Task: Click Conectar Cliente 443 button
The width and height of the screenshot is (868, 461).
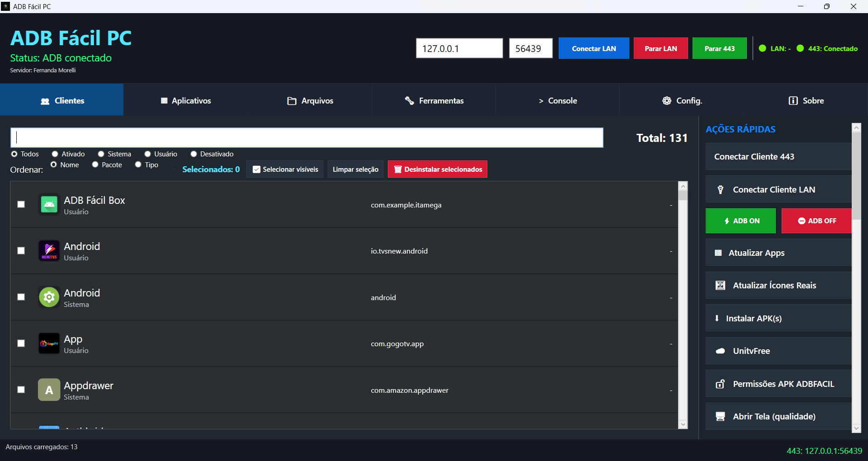Action: click(x=778, y=157)
